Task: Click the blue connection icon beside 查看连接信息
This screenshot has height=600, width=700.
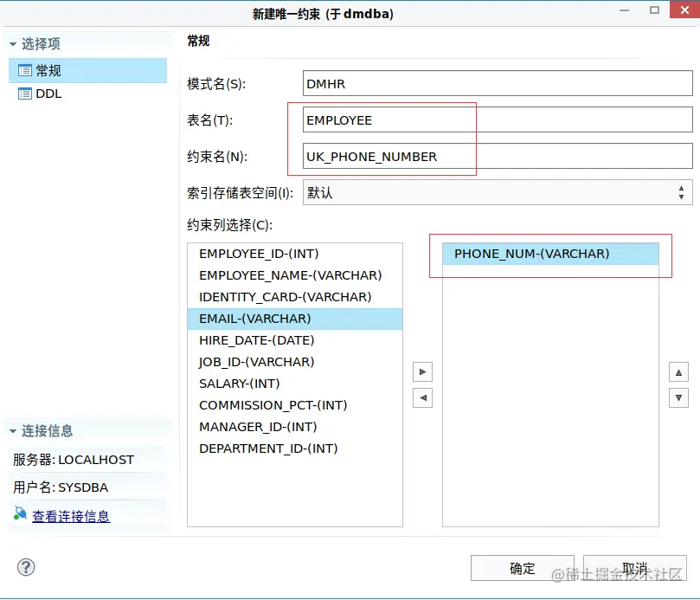Action: [18, 515]
